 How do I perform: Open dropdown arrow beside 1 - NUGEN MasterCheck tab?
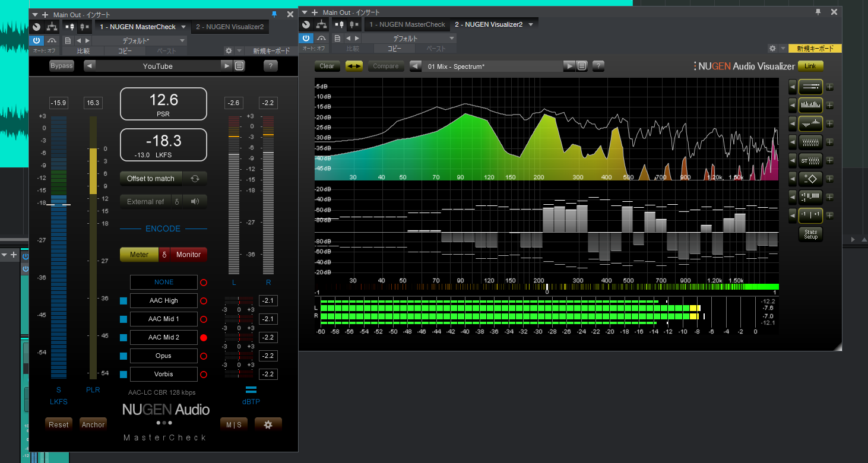pos(183,27)
